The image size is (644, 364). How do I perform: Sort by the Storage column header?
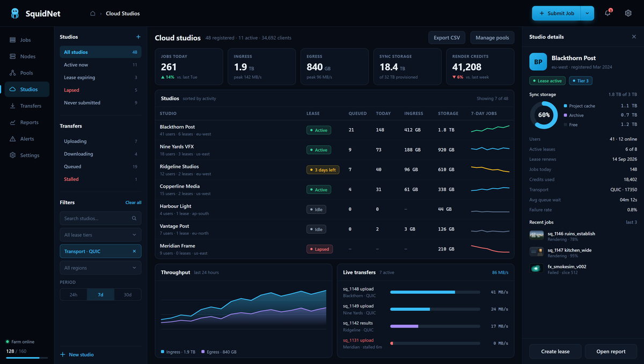448,113
